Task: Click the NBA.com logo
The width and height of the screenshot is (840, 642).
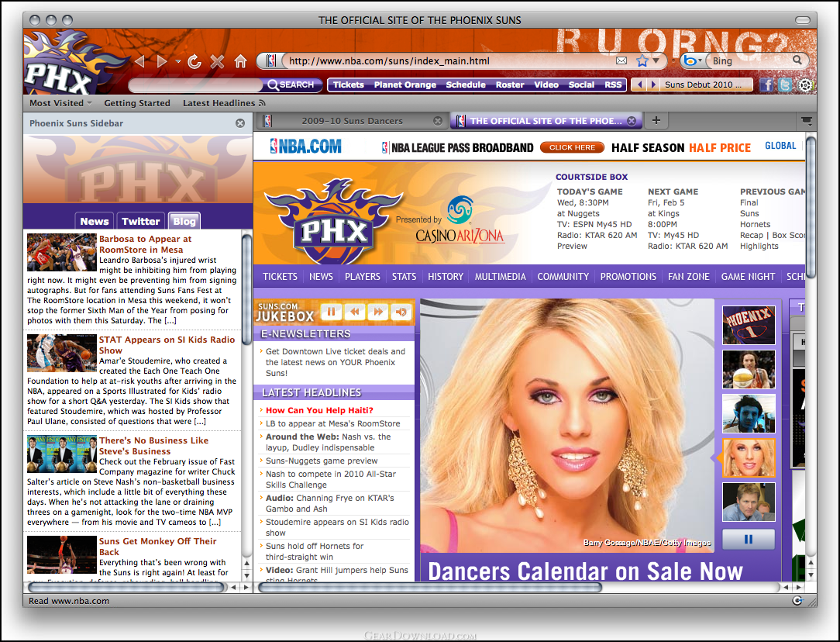Action: [x=306, y=147]
